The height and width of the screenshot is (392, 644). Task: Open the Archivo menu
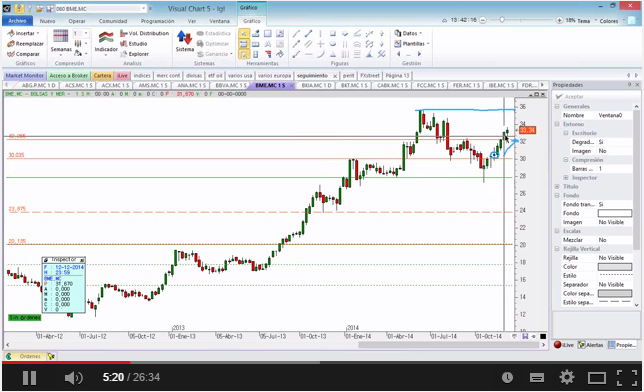point(17,21)
